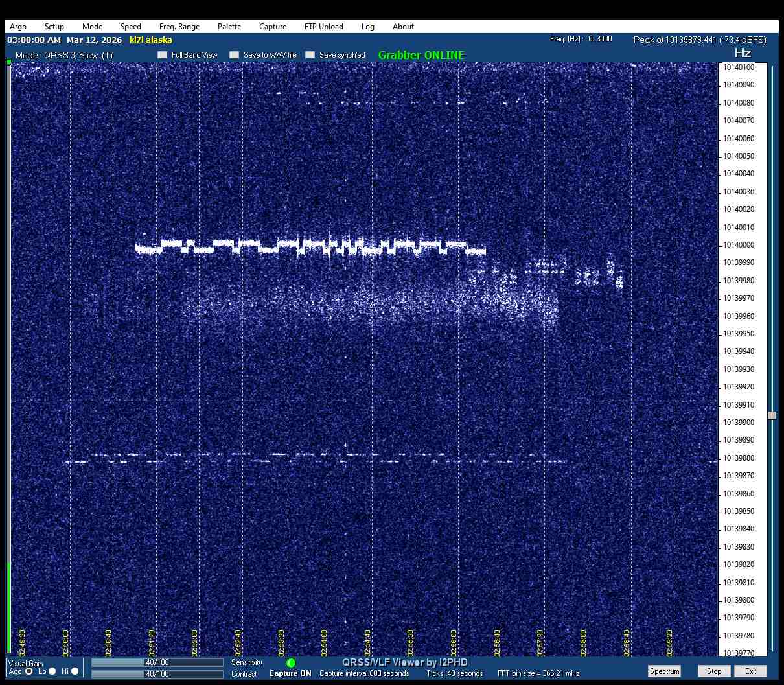Tick the Save to WAV file checkbox

235,55
